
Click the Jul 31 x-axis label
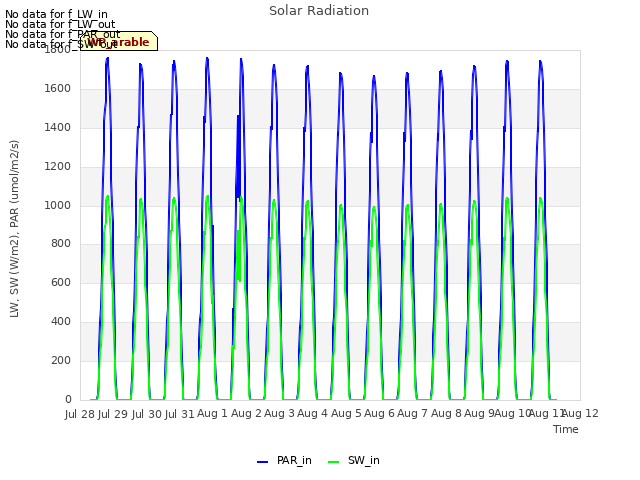pyautogui.click(x=179, y=414)
